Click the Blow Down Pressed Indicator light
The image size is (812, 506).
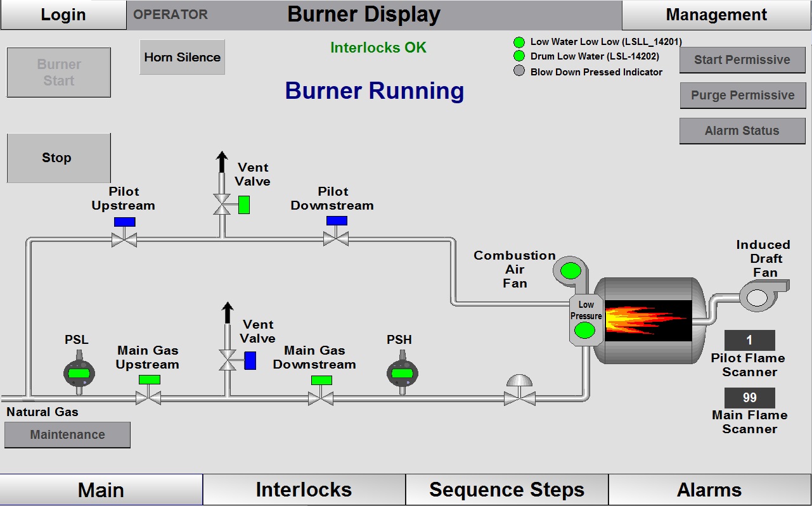pos(520,72)
